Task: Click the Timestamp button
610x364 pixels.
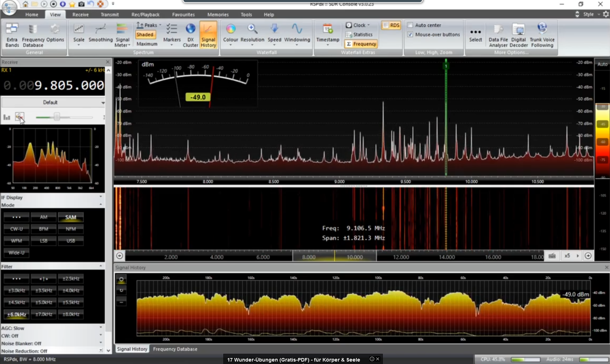Action: pos(327,34)
